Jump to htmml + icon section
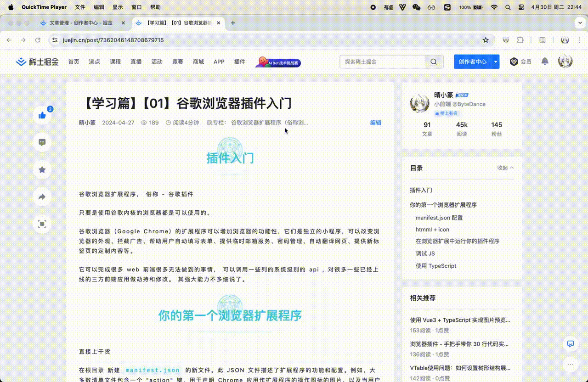 (x=432, y=230)
